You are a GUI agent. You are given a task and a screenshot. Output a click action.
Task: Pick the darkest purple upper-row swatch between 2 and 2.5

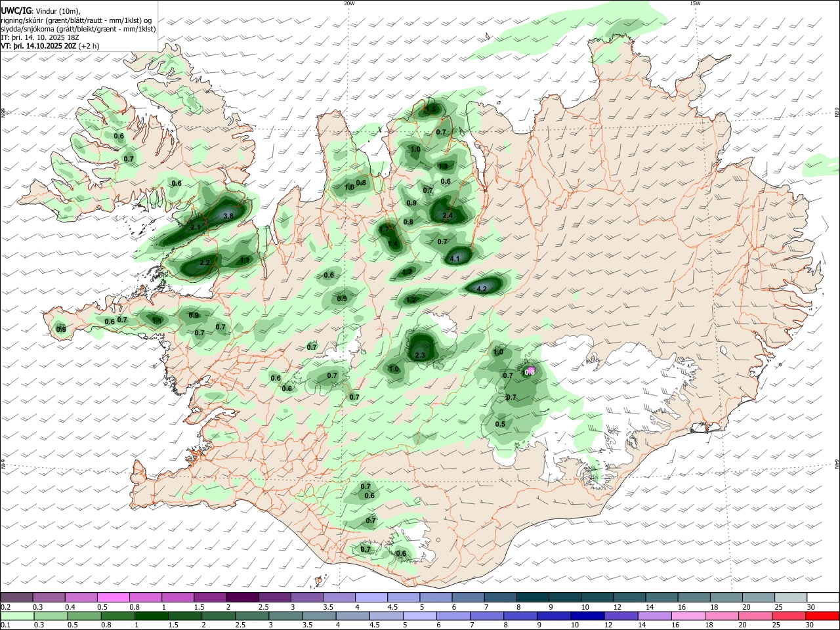242,597
